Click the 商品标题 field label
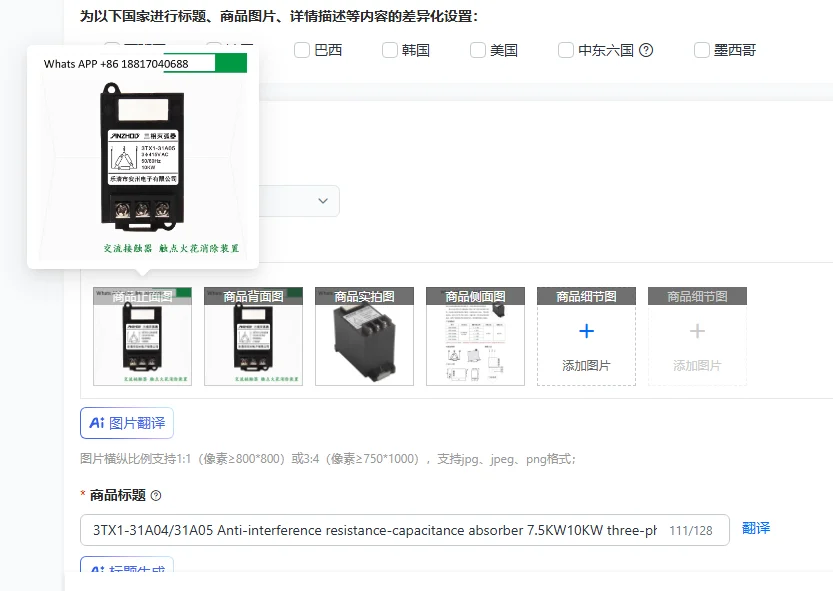 coord(117,495)
